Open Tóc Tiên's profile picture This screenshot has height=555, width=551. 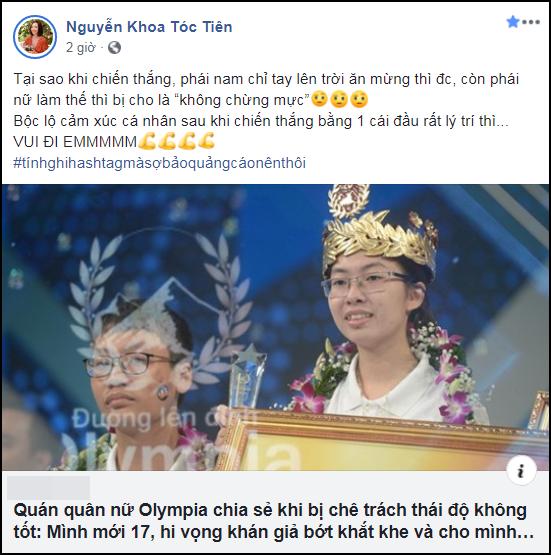pyautogui.click(x=35, y=36)
